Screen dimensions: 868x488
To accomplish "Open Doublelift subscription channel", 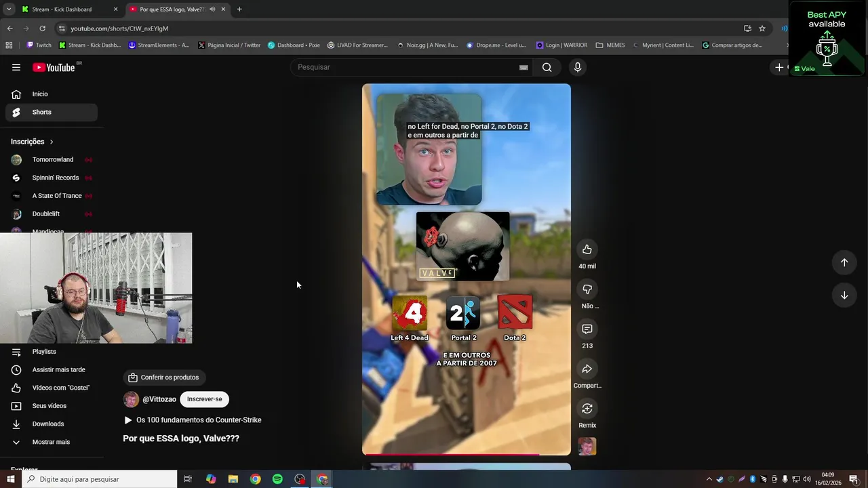I will point(52,214).
